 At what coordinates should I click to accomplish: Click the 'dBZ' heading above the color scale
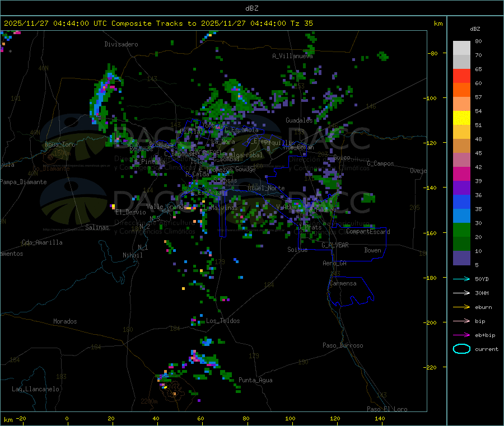click(x=475, y=29)
